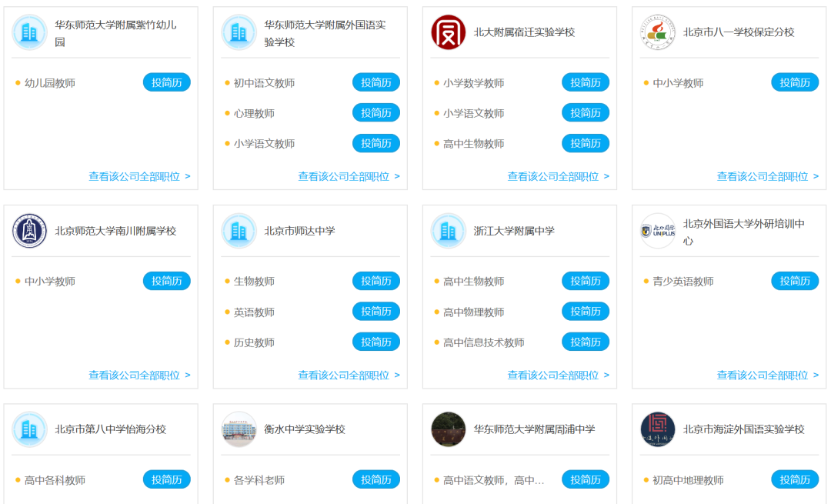Click the 华东师范大学附属紫竹幼儿园 building logo

point(30,32)
